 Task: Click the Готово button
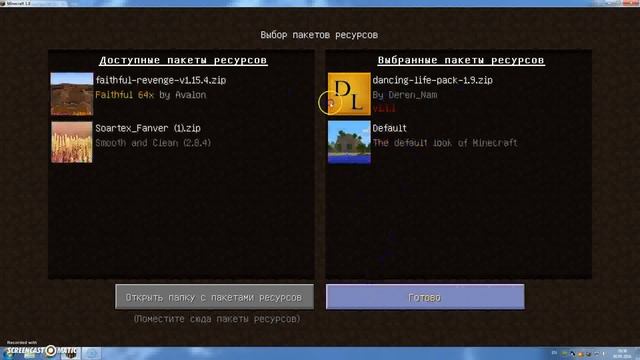point(425,297)
